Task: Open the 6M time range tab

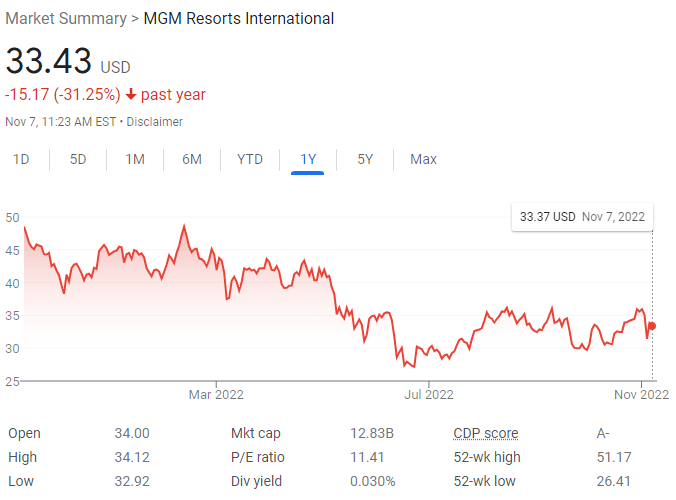Action: click(192, 159)
